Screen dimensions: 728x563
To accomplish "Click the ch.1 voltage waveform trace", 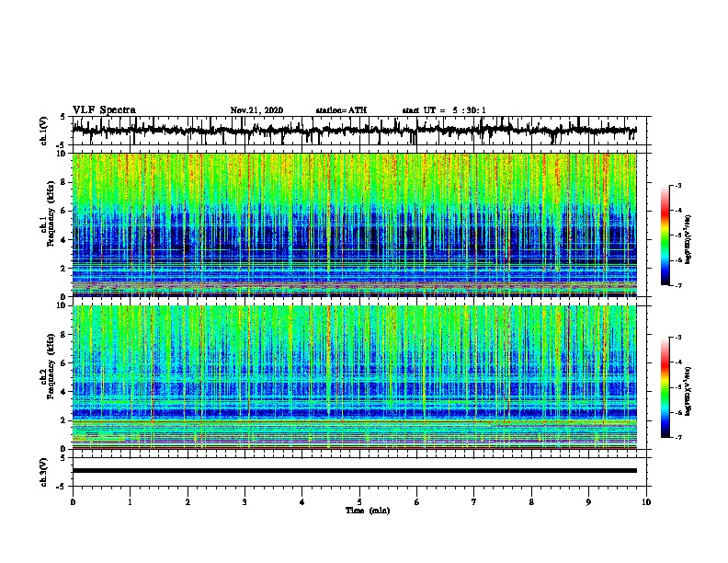I will point(354,131).
